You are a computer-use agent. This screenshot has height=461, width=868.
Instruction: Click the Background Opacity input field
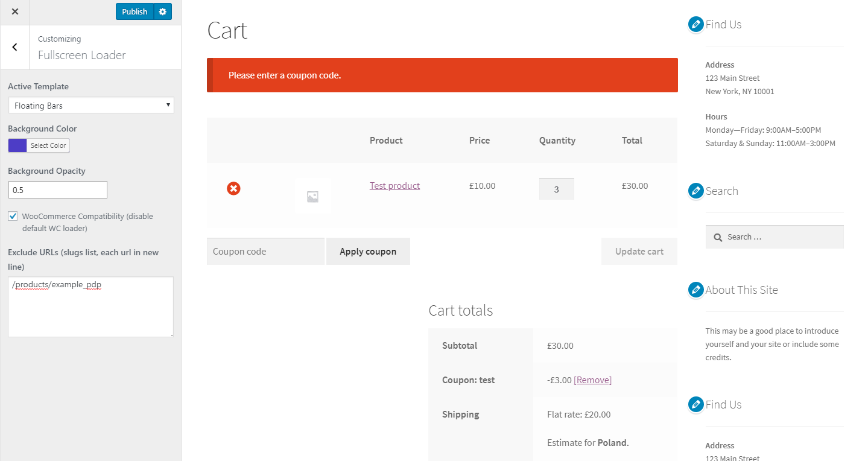click(x=58, y=190)
